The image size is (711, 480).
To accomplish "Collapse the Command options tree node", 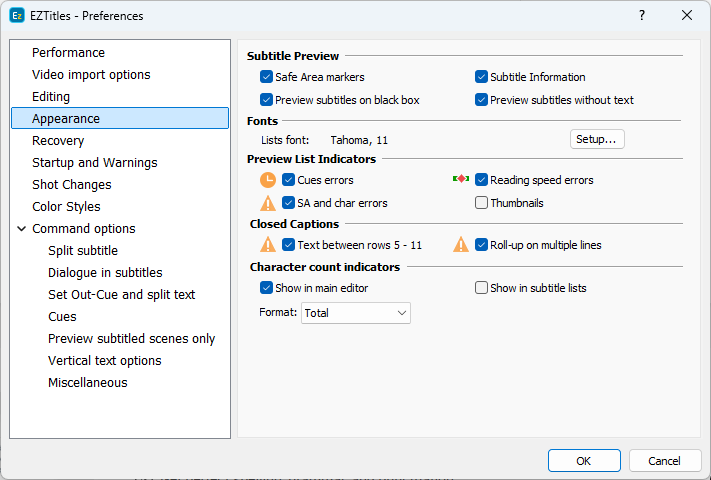I will pyautogui.click(x=21, y=229).
